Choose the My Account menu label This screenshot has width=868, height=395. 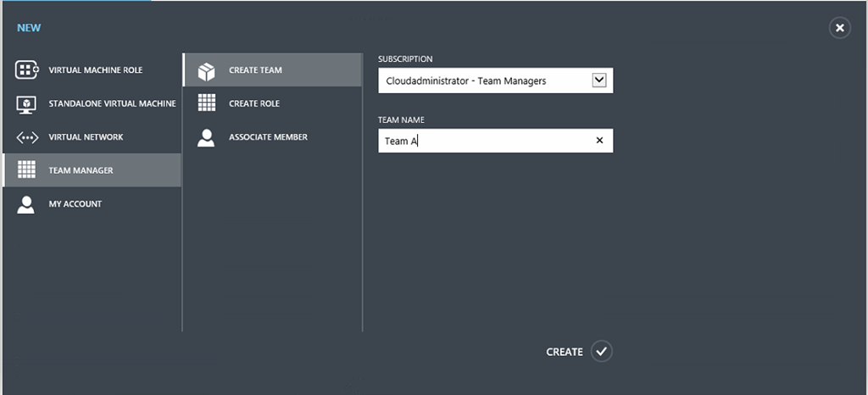75,204
